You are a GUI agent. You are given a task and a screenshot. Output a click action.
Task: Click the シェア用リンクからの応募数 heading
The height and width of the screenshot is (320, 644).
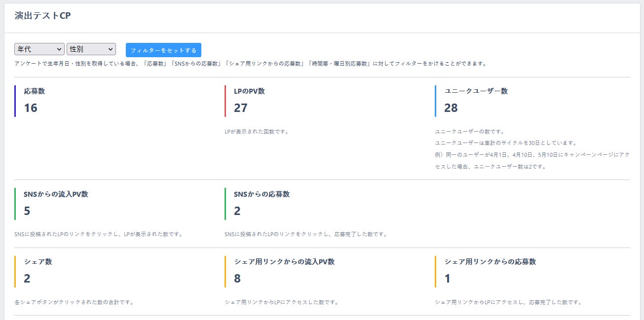click(x=490, y=262)
